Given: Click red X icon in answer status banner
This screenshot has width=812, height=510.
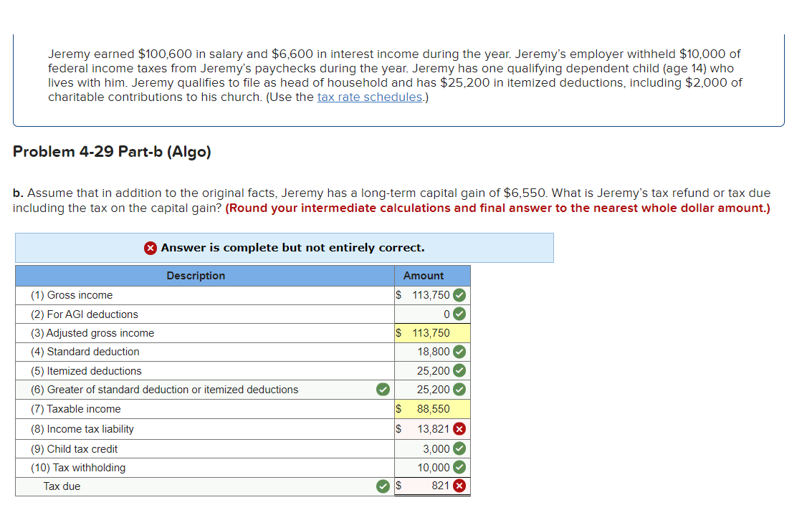Looking at the screenshot, I should (x=151, y=248).
